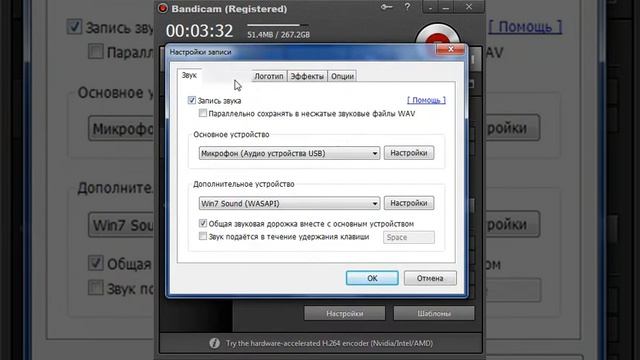
Task: Click the Отмена button
Action: [x=430, y=278]
